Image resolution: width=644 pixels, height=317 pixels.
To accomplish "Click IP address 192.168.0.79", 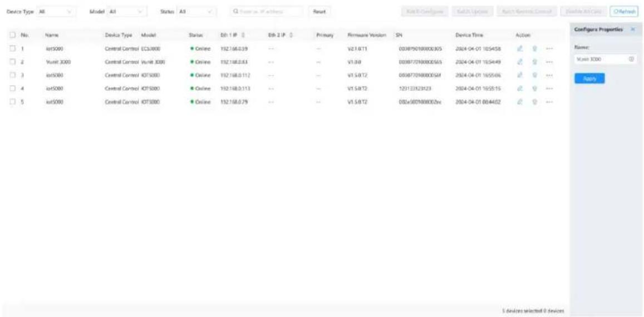I will point(234,101).
